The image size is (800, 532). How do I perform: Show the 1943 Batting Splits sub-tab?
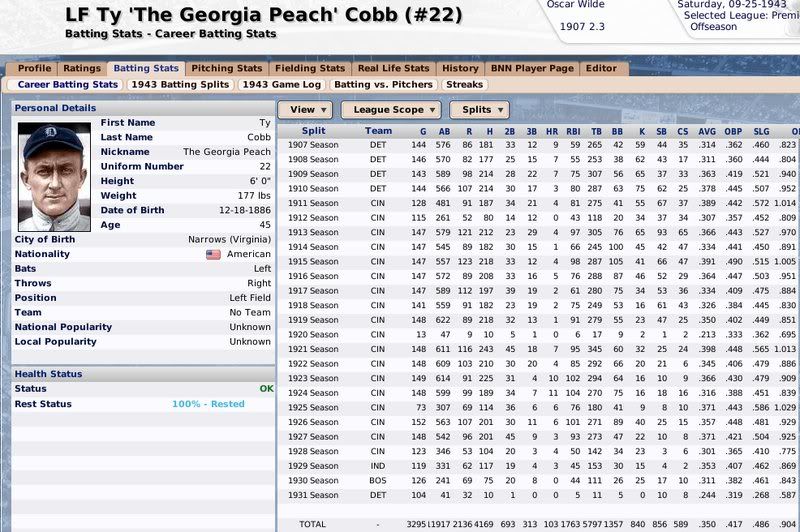point(178,85)
